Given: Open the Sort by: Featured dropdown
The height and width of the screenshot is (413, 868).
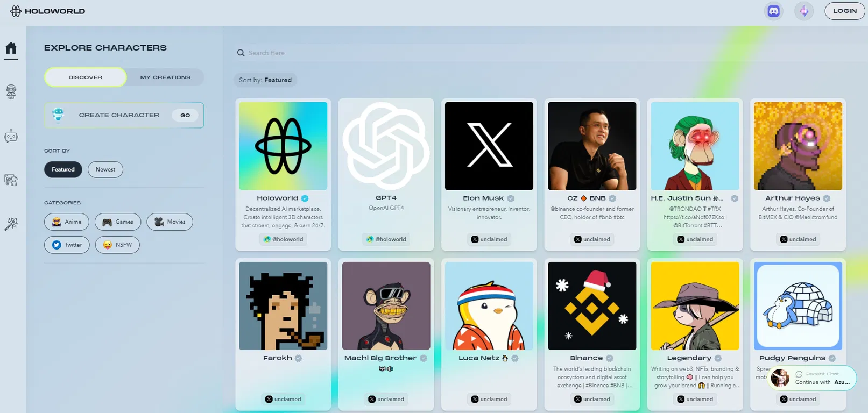Looking at the screenshot, I should [265, 80].
